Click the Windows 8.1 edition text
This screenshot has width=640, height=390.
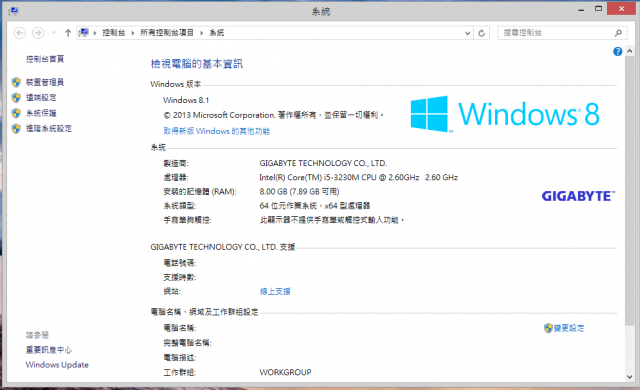(x=186, y=100)
